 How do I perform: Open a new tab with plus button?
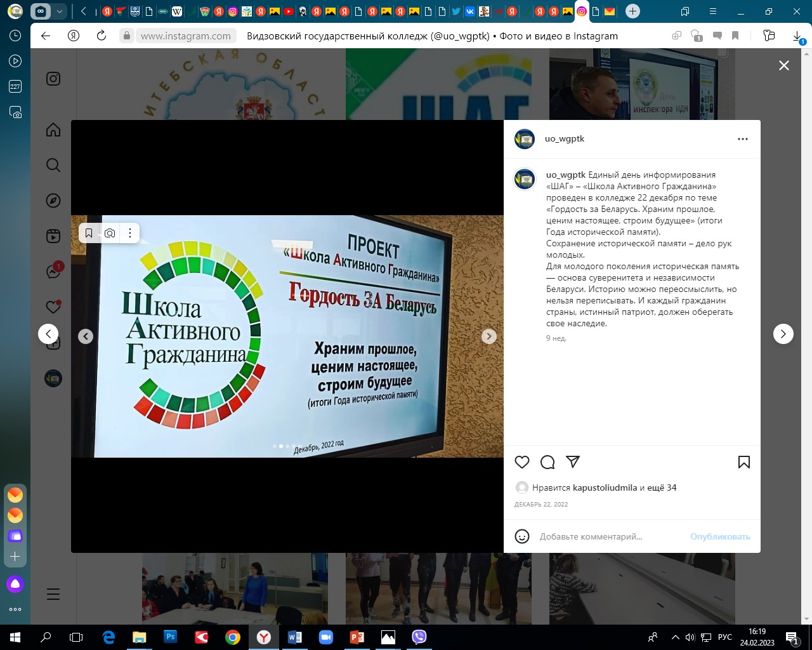pyautogui.click(x=632, y=11)
